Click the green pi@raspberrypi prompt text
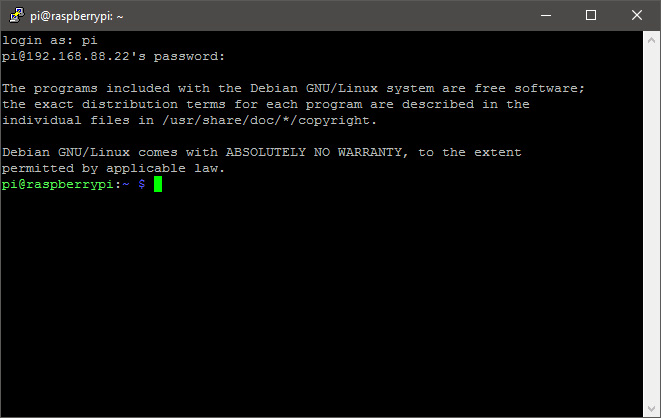The height and width of the screenshot is (418, 661). pyautogui.click(x=60, y=185)
